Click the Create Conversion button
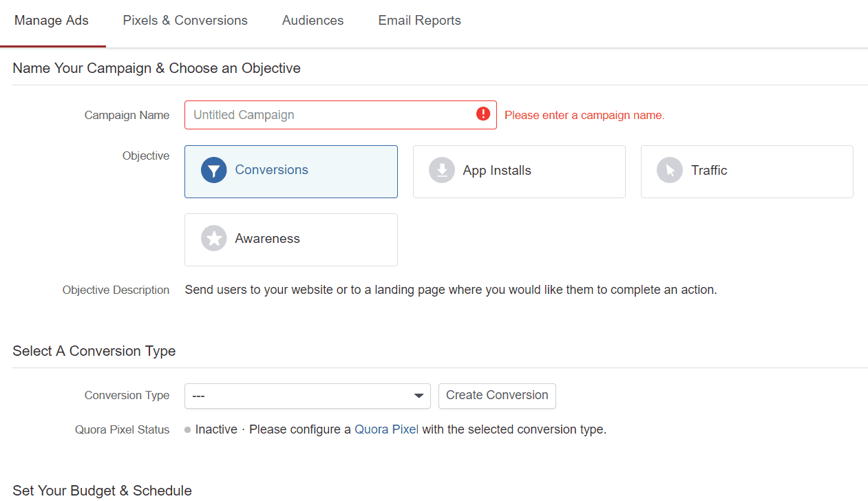The width and height of the screenshot is (868, 501). pos(497,396)
